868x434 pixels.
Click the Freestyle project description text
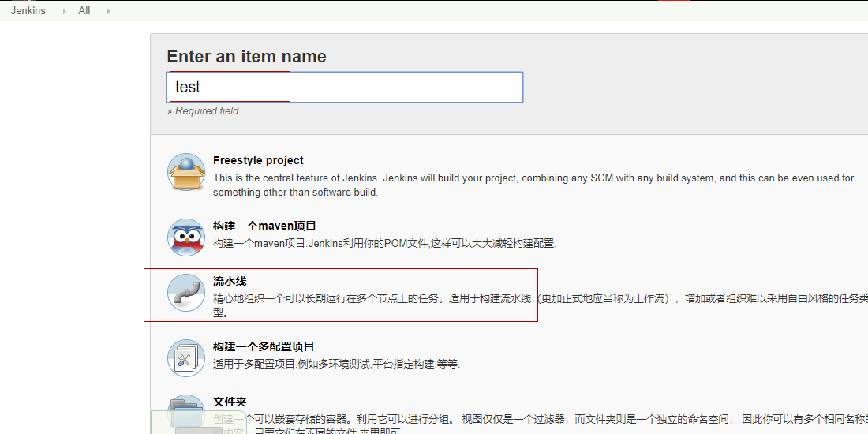[533, 185]
